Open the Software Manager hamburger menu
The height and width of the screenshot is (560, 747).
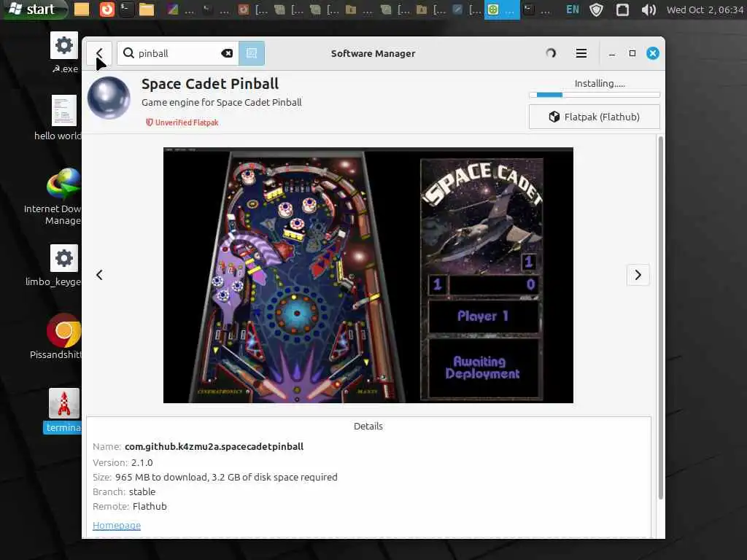click(x=581, y=53)
